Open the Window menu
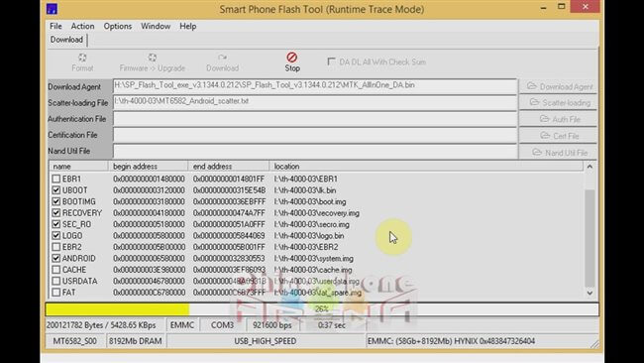This screenshot has width=644, height=363. (156, 26)
